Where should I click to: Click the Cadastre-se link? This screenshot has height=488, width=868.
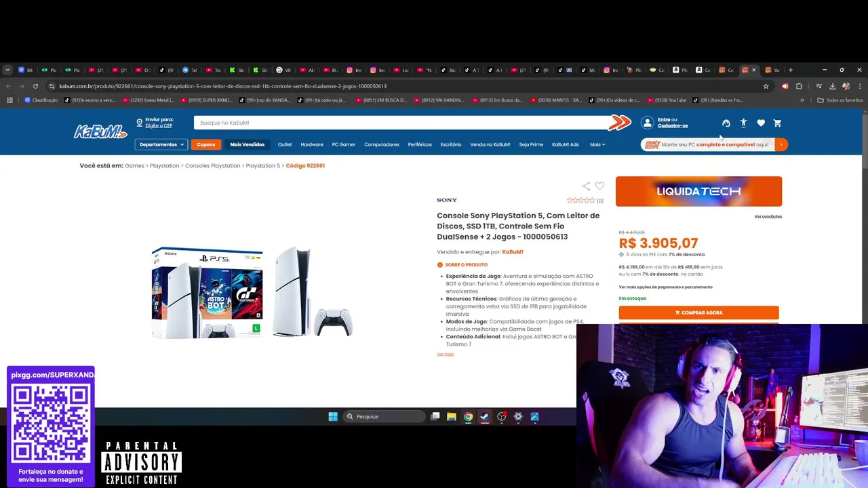[x=673, y=126]
